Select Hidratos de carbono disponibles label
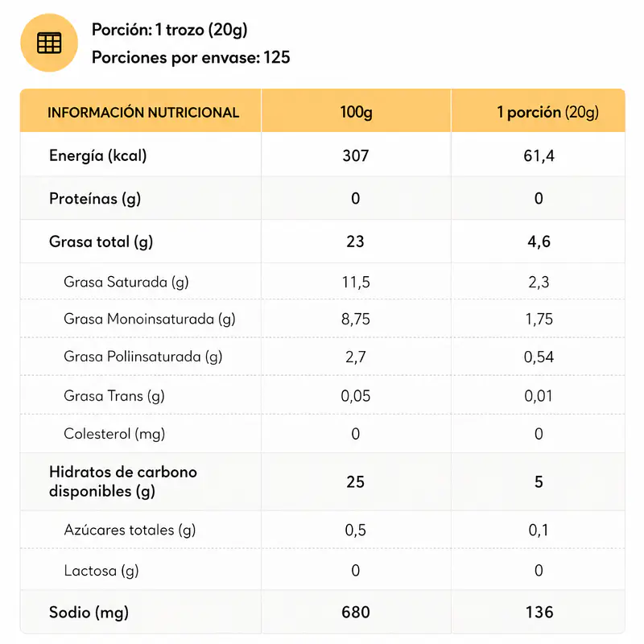 123,481
